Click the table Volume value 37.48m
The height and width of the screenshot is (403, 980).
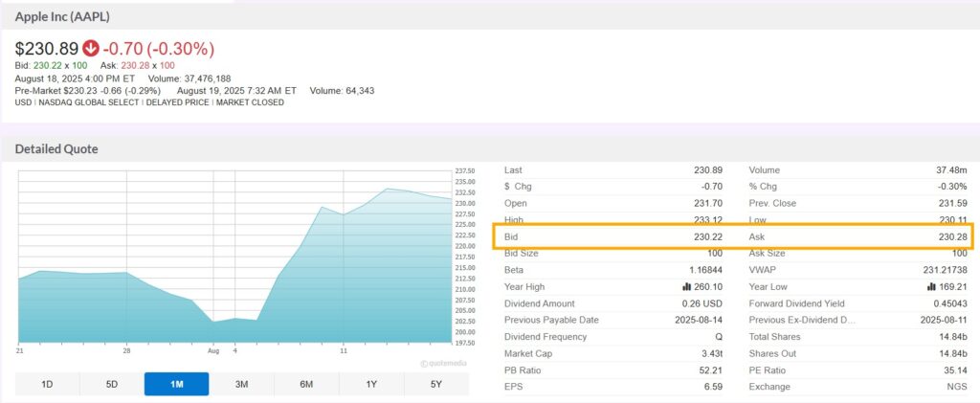point(953,170)
